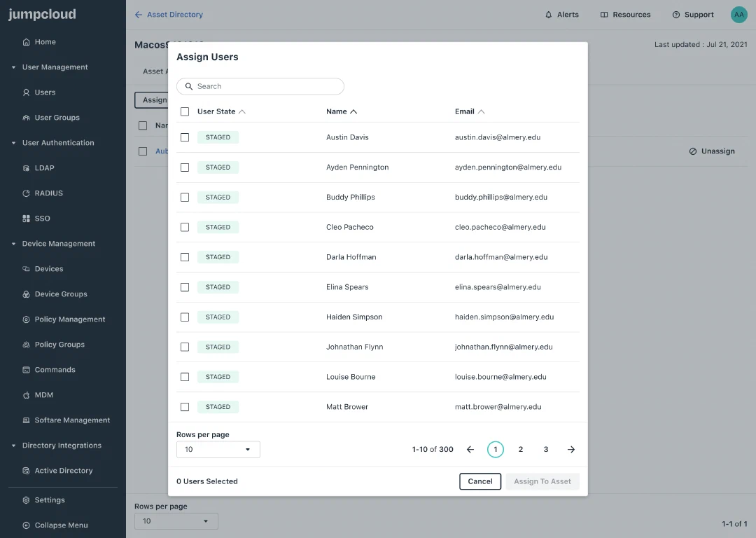Select Johnathan Flynn checkbox
This screenshot has height=538, width=756.
pyautogui.click(x=185, y=347)
